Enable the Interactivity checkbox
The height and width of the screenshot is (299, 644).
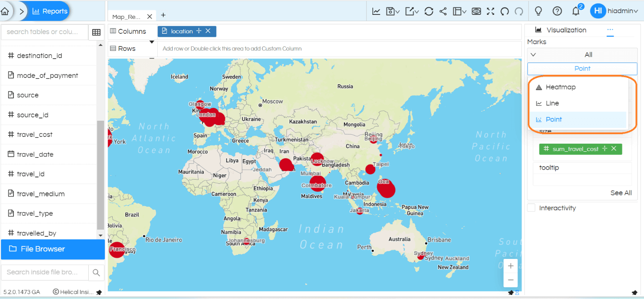531,208
